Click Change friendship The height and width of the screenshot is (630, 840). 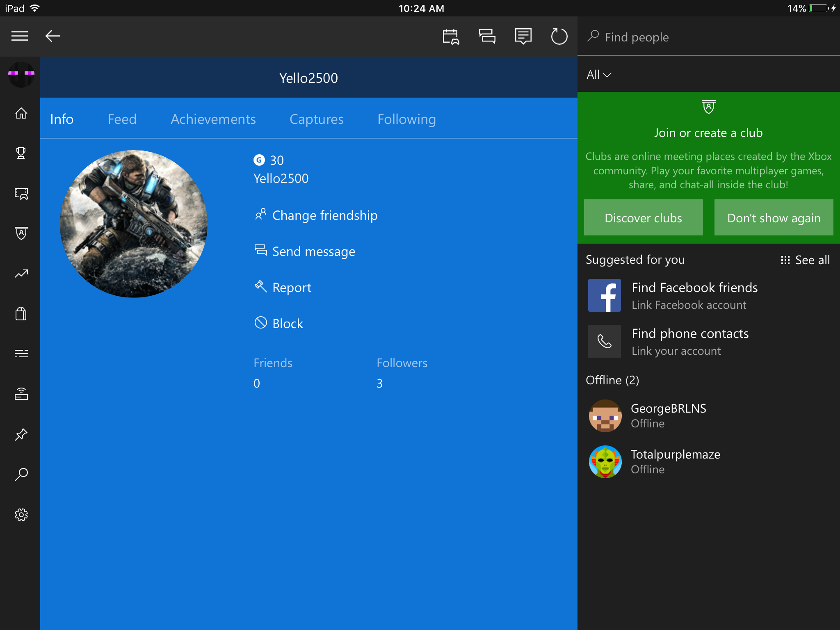pos(316,215)
